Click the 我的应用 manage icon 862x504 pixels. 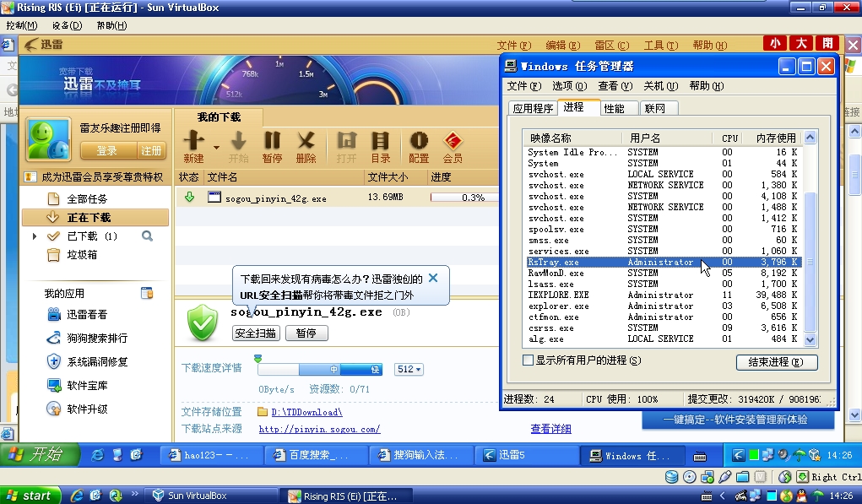147,293
